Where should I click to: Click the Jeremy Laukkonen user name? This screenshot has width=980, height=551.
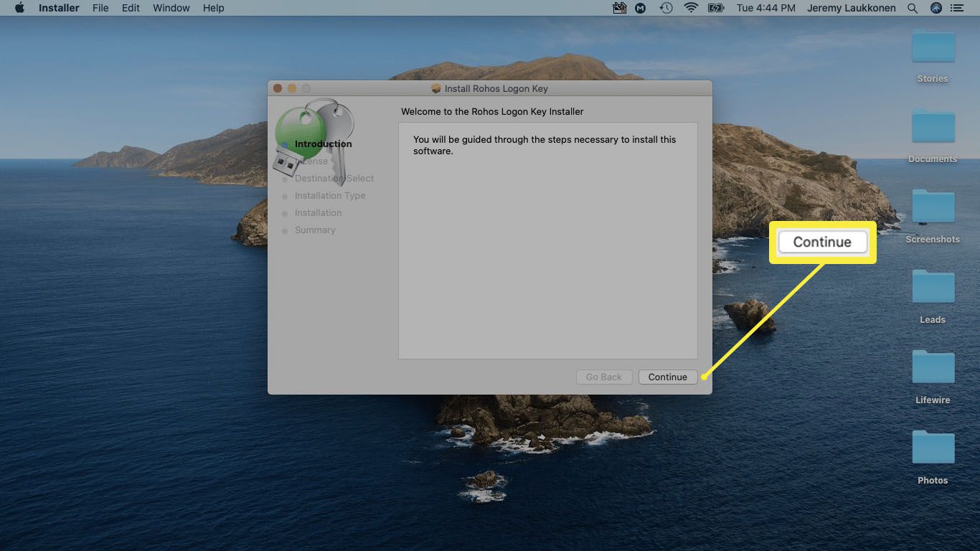point(852,8)
